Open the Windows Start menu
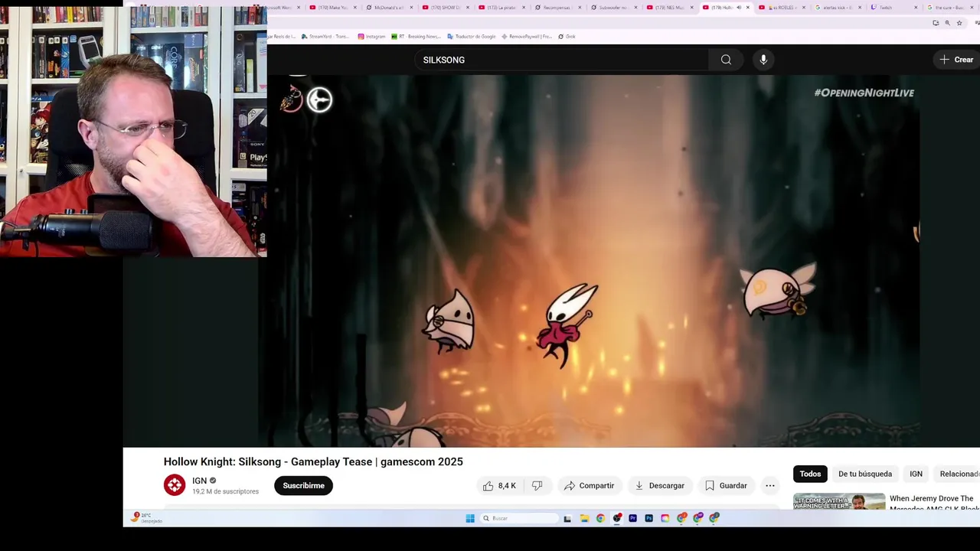 (x=470, y=518)
